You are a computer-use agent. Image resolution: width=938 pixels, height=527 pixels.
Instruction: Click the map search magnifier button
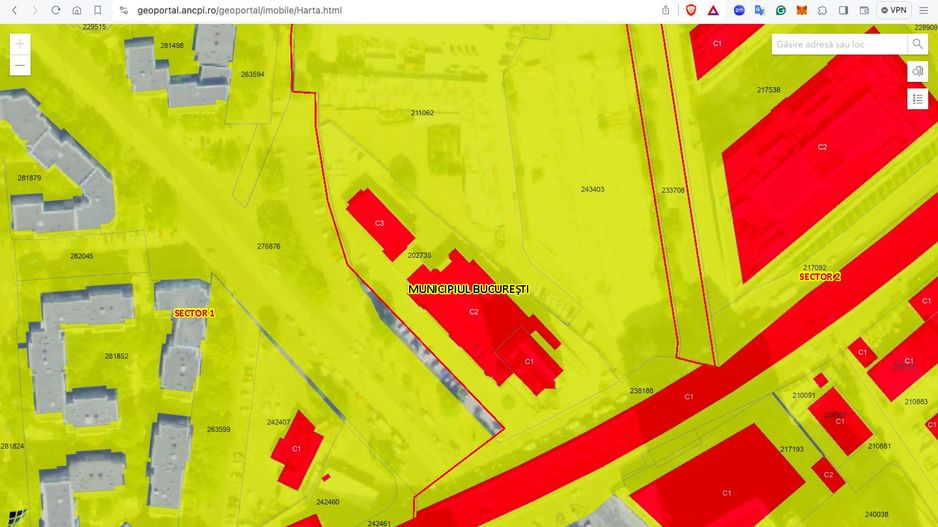click(917, 44)
